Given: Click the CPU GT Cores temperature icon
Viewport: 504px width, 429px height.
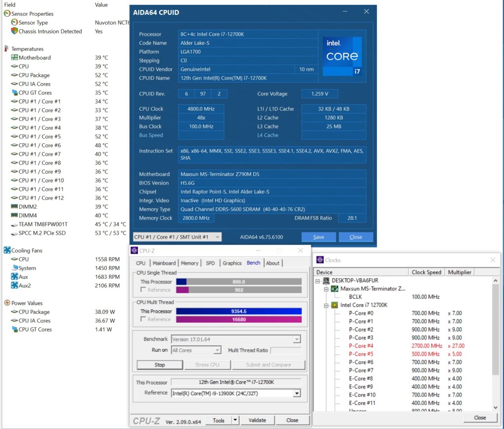Looking at the screenshot, I should pyautogui.click(x=14, y=92).
